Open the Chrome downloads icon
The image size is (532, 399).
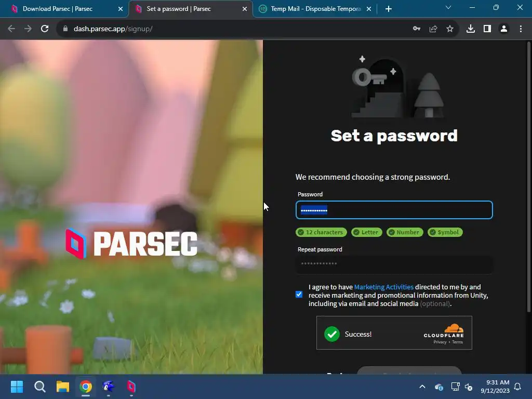pyautogui.click(x=471, y=29)
